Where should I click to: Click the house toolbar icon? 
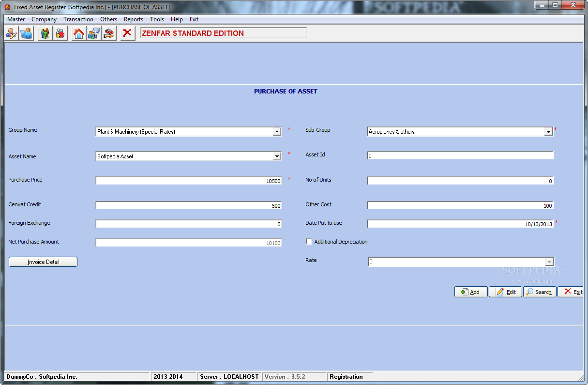coord(79,33)
